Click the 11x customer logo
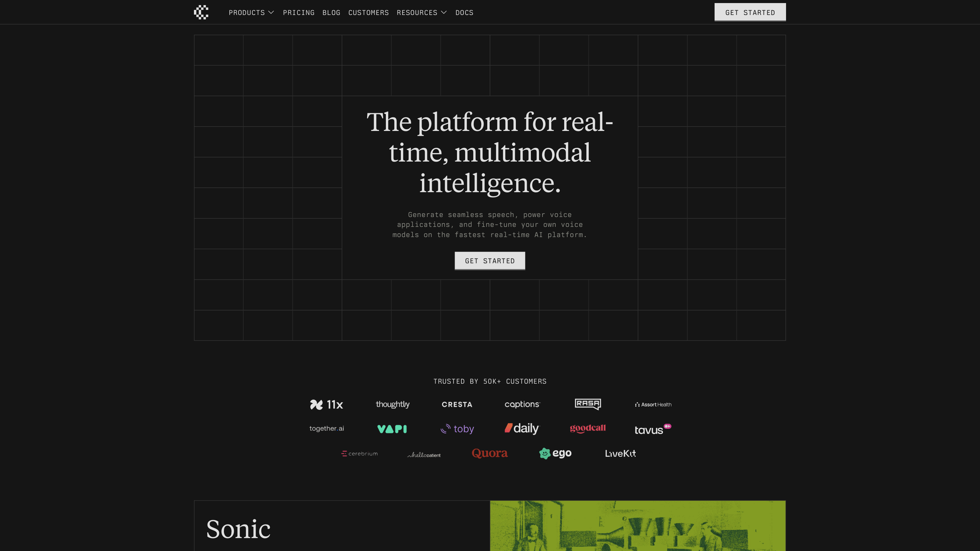This screenshot has height=551, width=980. pyautogui.click(x=326, y=404)
